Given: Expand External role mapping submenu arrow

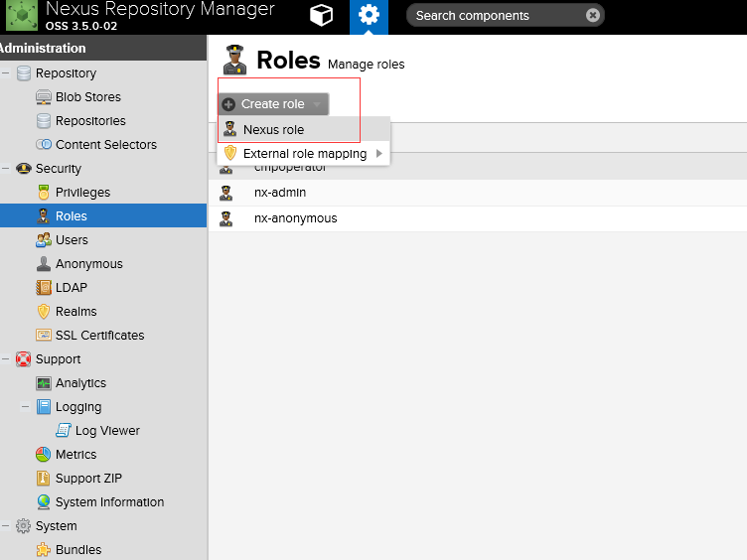Looking at the screenshot, I should click(x=379, y=153).
